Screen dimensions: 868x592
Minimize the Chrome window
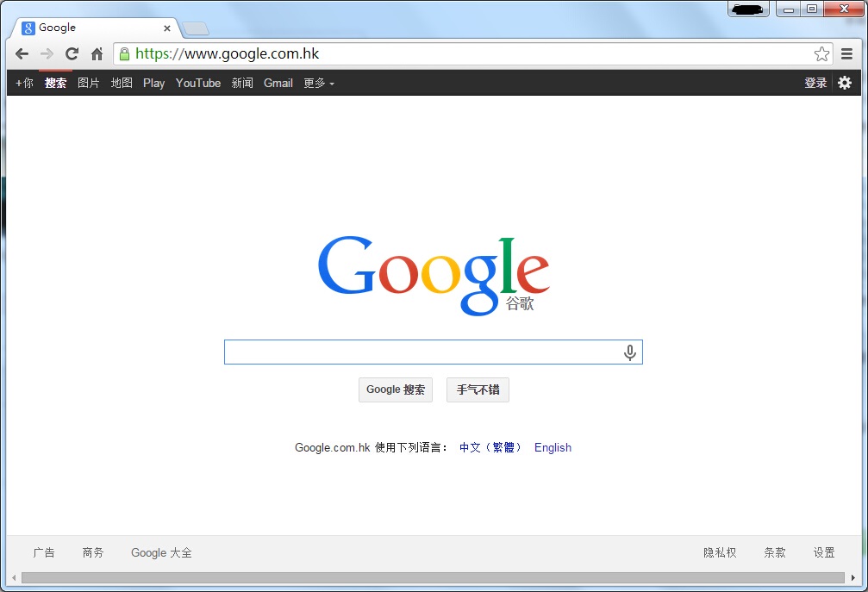click(789, 9)
